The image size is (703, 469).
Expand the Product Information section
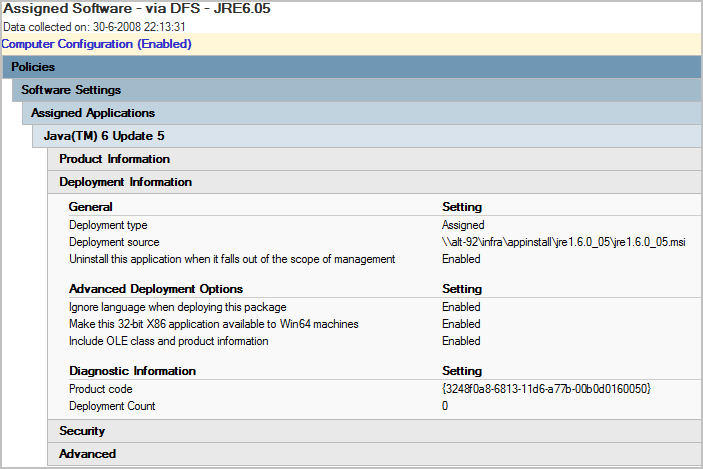374,159
